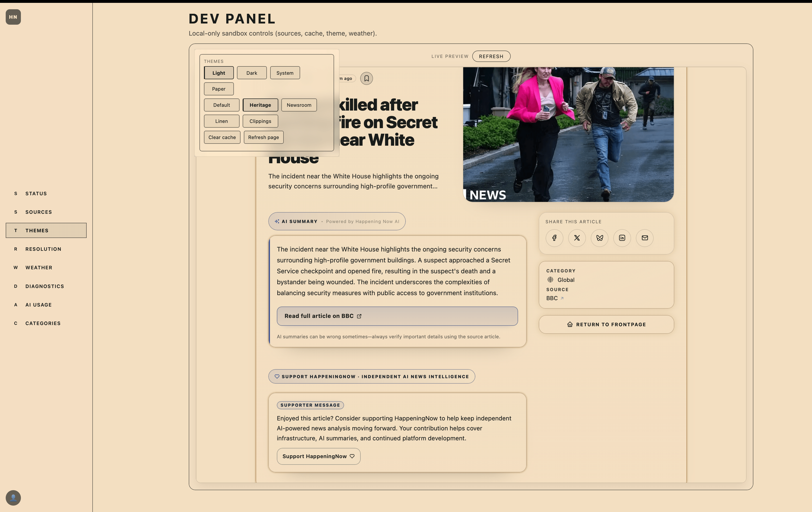Click the Refresh live preview button

[491, 56]
